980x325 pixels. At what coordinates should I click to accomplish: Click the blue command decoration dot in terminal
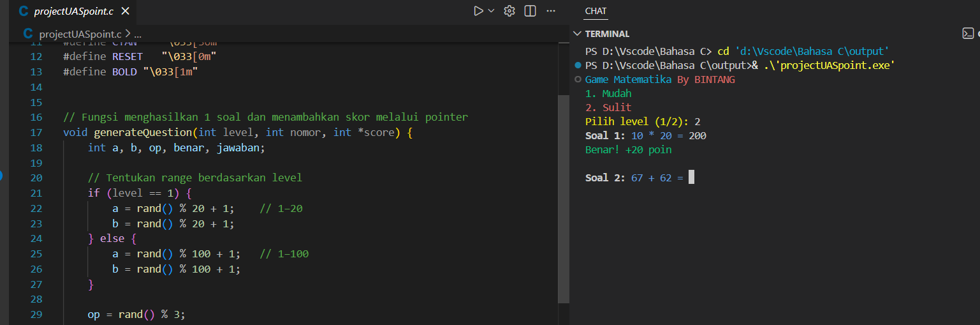[x=578, y=66]
